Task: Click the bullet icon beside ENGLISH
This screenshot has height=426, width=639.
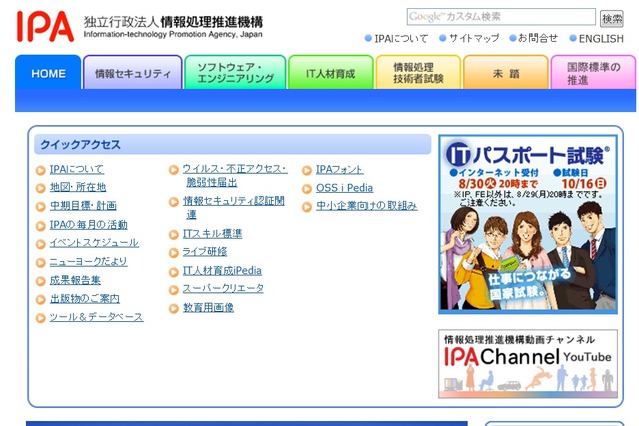Action: click(x=573, y=38)
